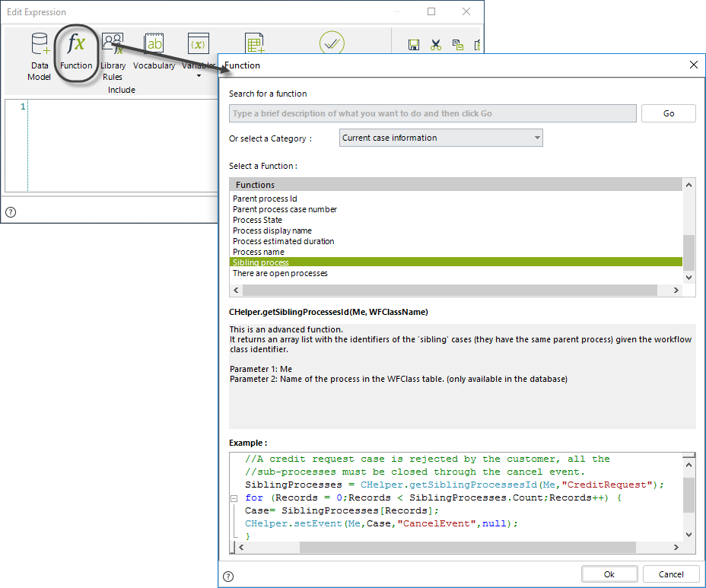
Task: Click the green checkmark validate icon
Action: tap(332, 43)
